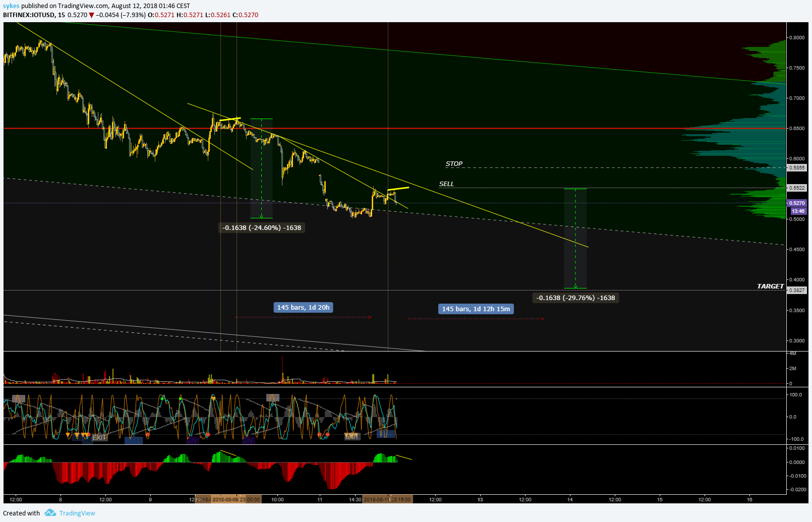Click the 14:30 time axis label
Image resolution: width=812 pixels, height=522 pixels.
click(355, 500)
